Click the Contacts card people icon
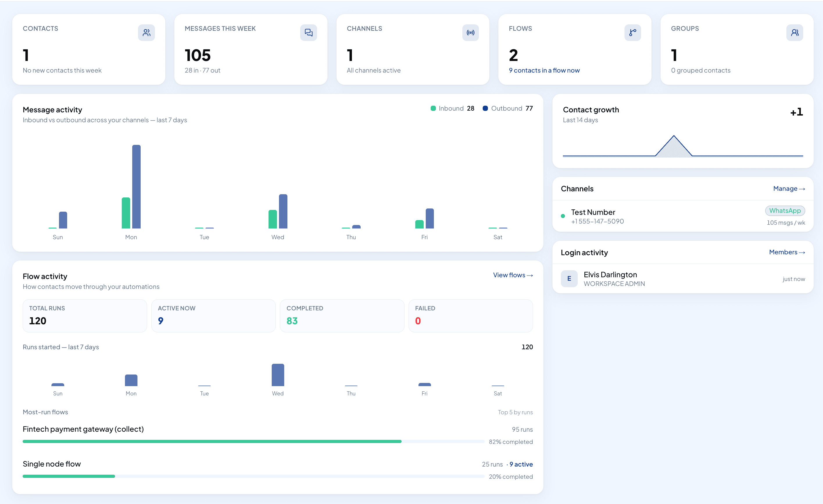The image size is (823, 504). (146, 33)
